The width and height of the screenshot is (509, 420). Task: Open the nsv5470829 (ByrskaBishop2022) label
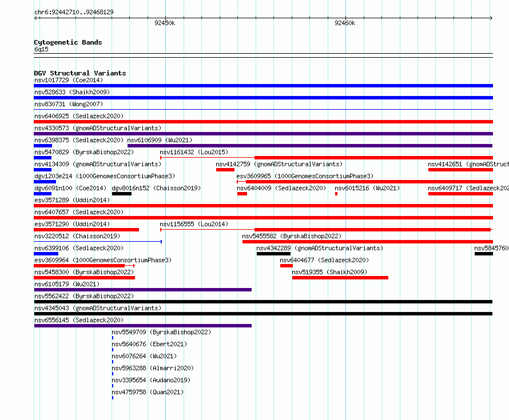[84, 152]
